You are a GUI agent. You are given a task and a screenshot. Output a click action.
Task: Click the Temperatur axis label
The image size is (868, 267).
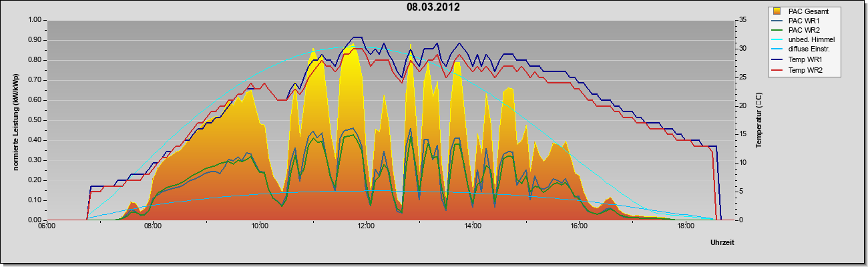[759, 120]
